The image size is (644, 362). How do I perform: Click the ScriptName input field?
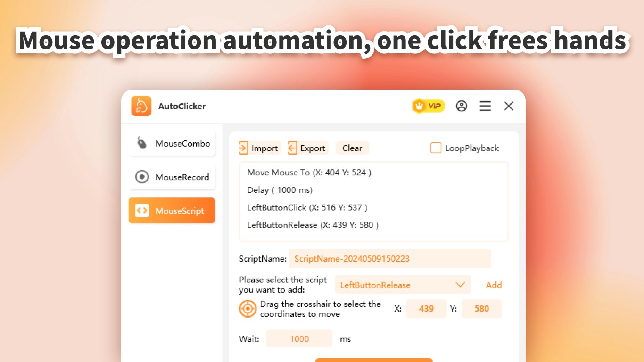coord(390,258)
